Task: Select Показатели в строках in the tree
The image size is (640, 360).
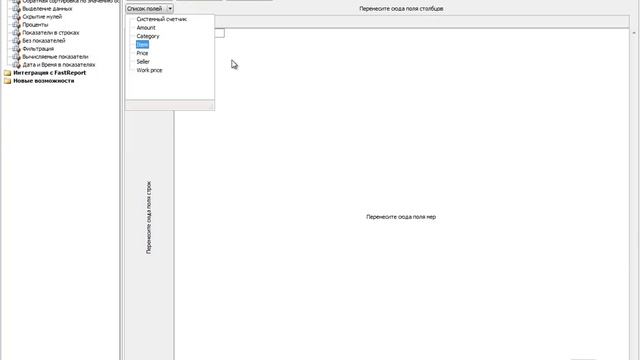Action: pos(51,33)
